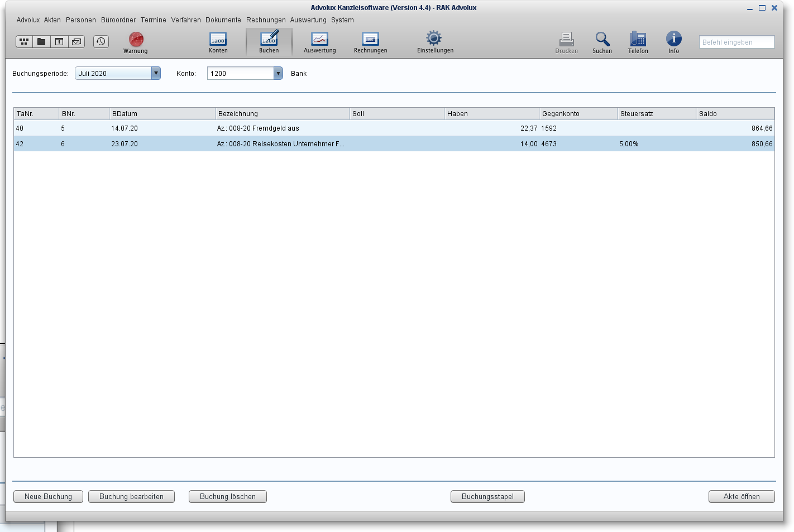Sort by the Steuersatz column header
Image resolution: width=794 pixels, height=532 pixels.
pyautogui.click(x=657, y=114)
